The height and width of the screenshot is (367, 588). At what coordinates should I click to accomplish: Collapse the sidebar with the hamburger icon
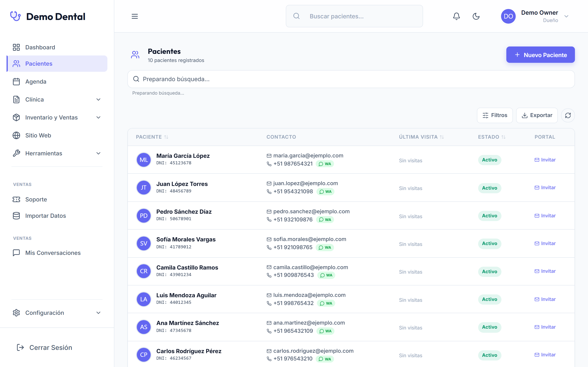coord(135,16)
